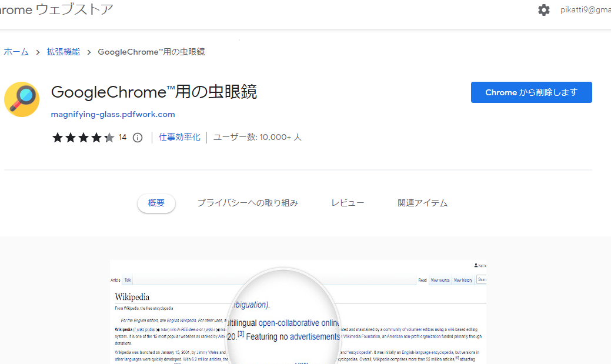Image resolution: width=611 pixels, height=364 pixels.
Task: Show the 関連アイテム tab
Action: click(422, 203)
